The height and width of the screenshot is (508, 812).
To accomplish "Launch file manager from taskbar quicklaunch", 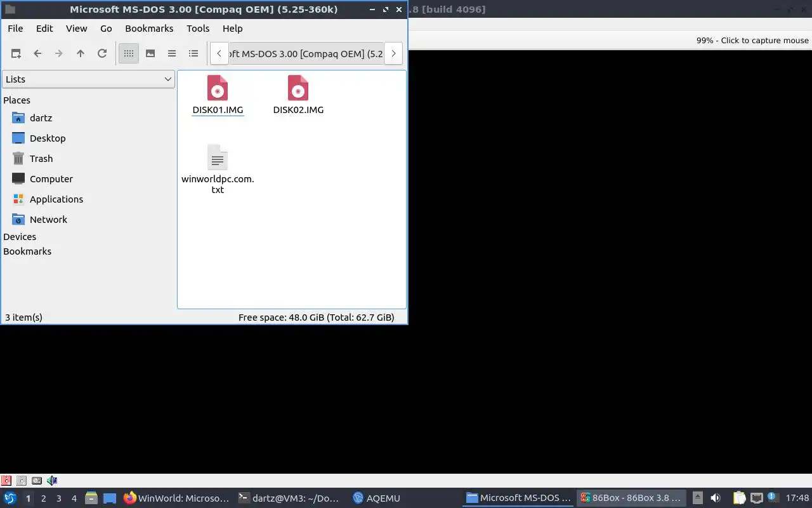I will [91, 498].
